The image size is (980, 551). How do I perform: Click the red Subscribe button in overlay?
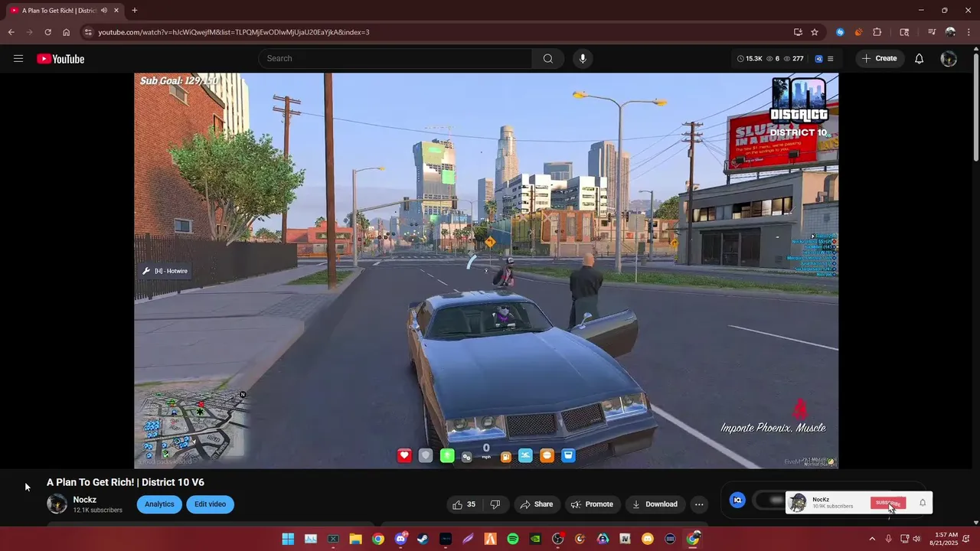(888, 503)
